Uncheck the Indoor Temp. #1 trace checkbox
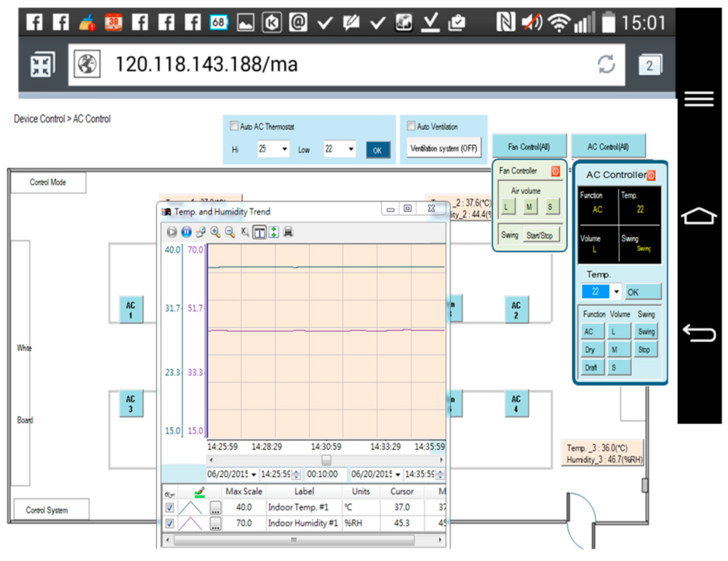The image size is (728, 561). point(170,508)
